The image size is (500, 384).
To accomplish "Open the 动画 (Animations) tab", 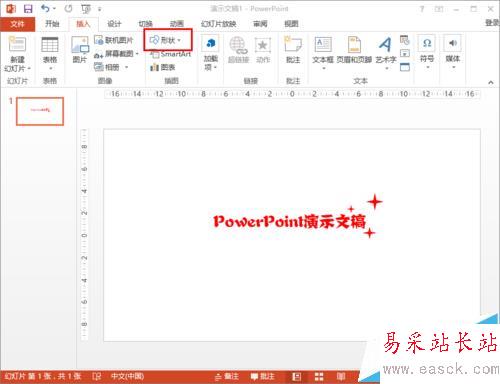I will click(177, 24).
